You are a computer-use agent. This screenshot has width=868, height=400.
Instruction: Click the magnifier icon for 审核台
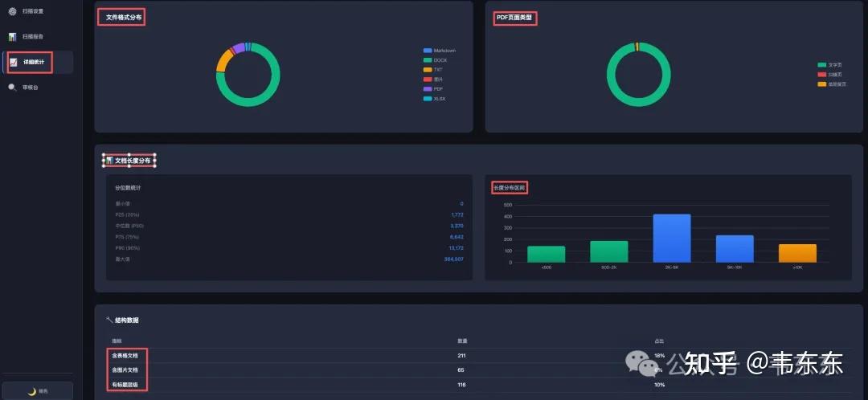point(12,87)
